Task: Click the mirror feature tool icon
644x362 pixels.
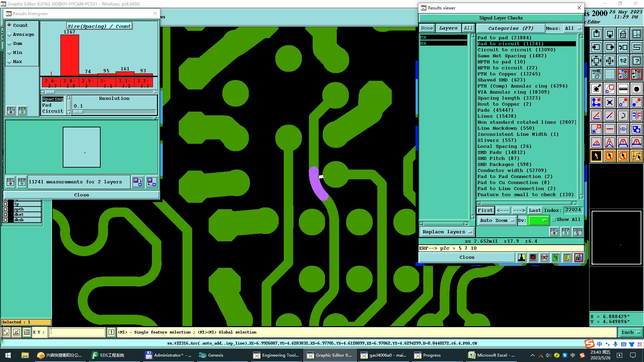Action: coord(636,116)
